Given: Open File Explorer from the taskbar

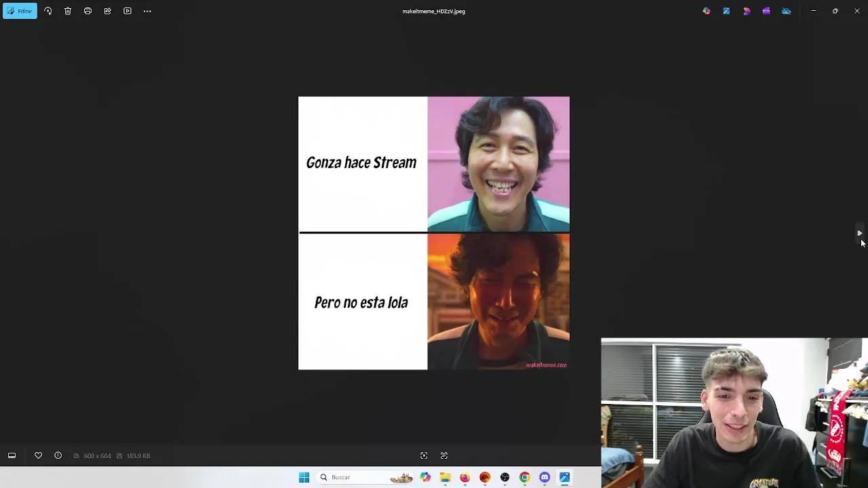Looking at the screenshot, I should [445, 477].
